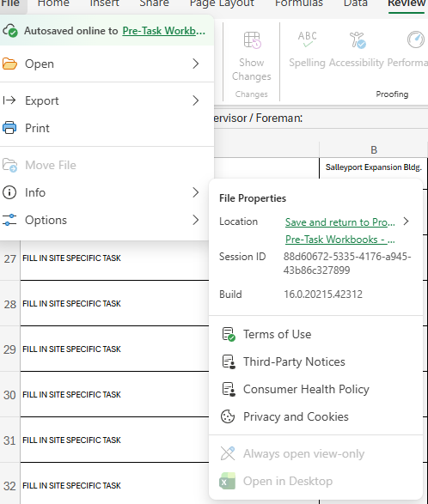428x504 pixels.
Task: Switch to the Page Layout tab
Action: coord(222,3)
